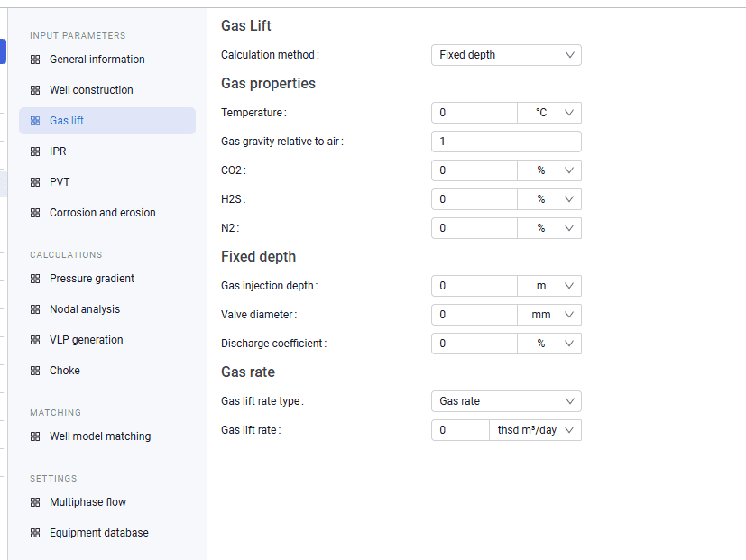Click the icon beside Multiphase flow
The image size is (746, 560).
(x=35, y=502)
